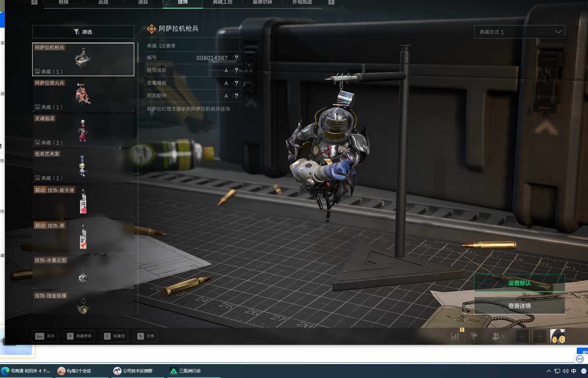Open the 公司技术反馈群 taskbar item
This screenshot has height=378, width=588.
137,371
